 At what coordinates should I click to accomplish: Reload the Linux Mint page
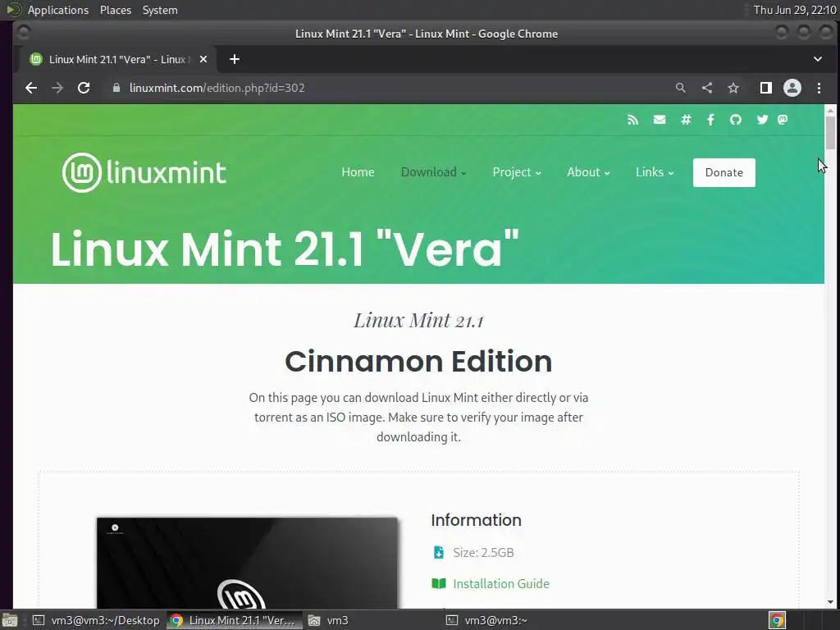click(x=84, y=88)
